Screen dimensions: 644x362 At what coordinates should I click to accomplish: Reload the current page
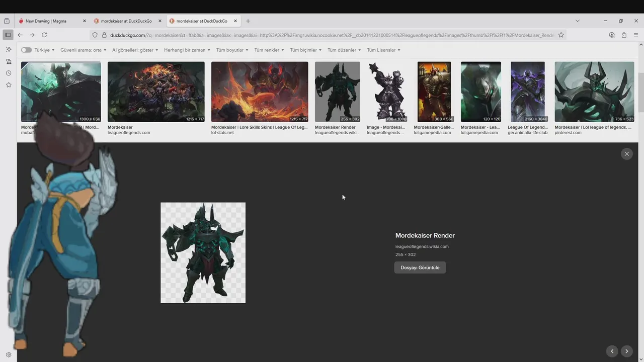(x=44, y=35)
